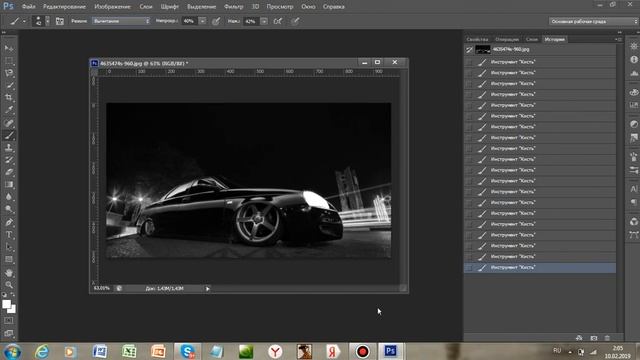The width and height of the screenshot is (640, 360).
Task: Enable airbrush mode in options bar
Action: pyautogui.click(x=278, y=21)
